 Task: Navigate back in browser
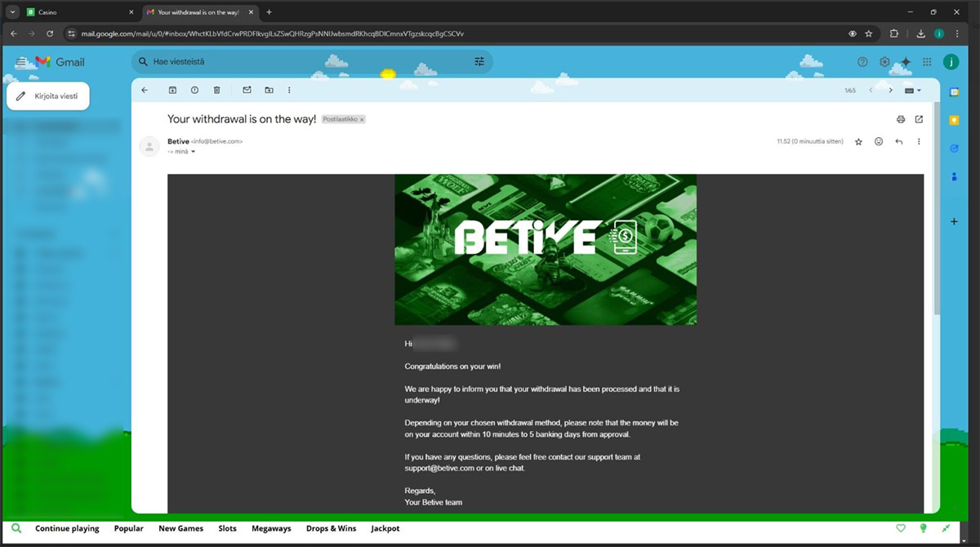pos(13,33)
